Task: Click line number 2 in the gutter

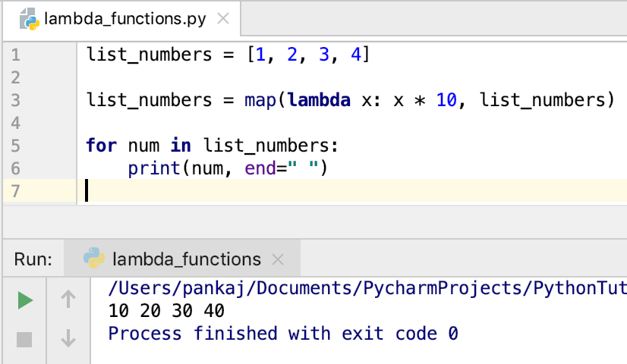Action: pos(16,77)
